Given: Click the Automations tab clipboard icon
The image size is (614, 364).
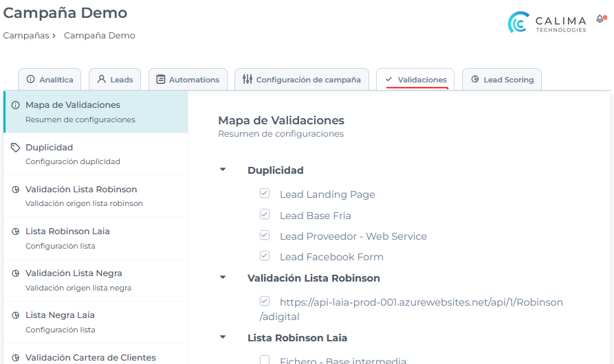Looking at the screenshot, I should tap(161, 80).
